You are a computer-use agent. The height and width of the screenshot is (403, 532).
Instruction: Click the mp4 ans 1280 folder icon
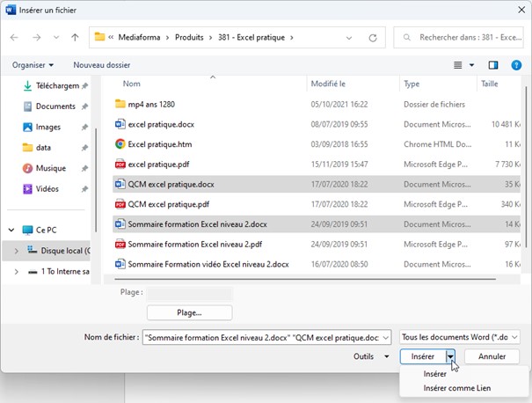click(x=120, y=104)
